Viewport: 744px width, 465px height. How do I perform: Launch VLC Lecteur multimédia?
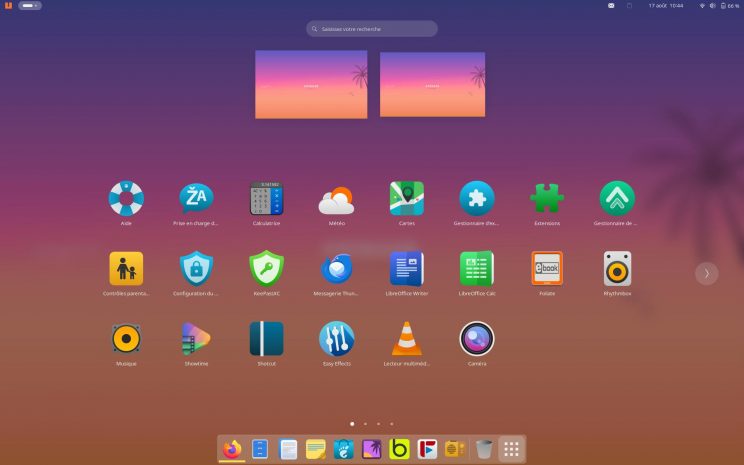(407, 339)
